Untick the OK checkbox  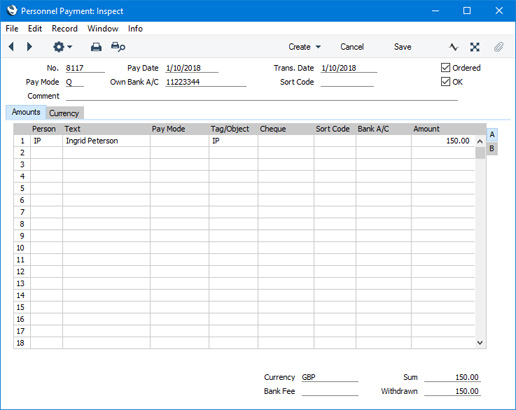tap(445, 82)
